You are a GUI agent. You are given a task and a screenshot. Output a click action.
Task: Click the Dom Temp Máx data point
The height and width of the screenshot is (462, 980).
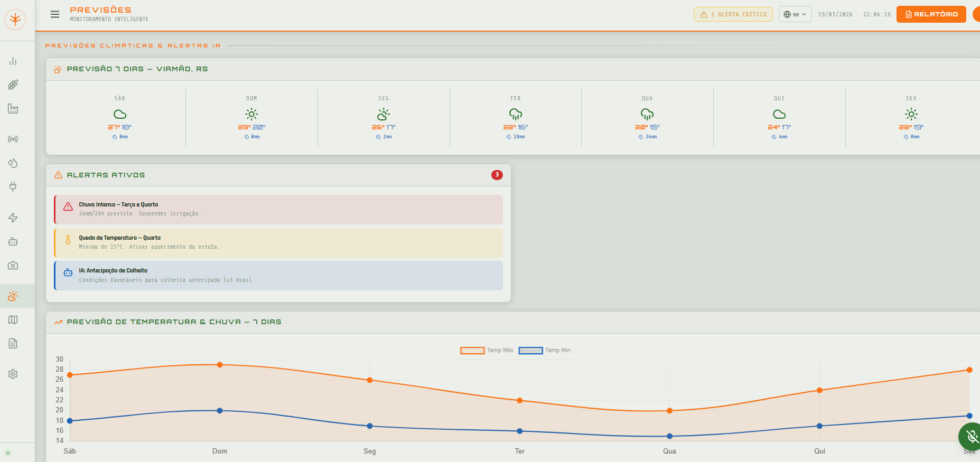pos(220,365)
